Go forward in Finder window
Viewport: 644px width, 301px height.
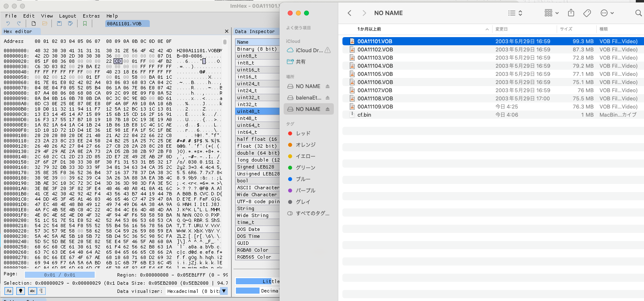coord(364,13)
